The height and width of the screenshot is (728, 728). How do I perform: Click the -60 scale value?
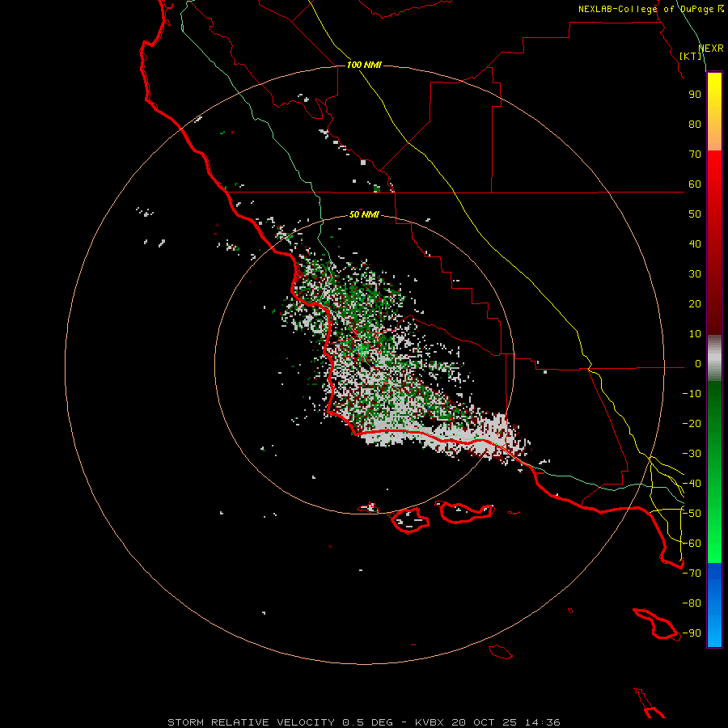click(x=692, y=544)
